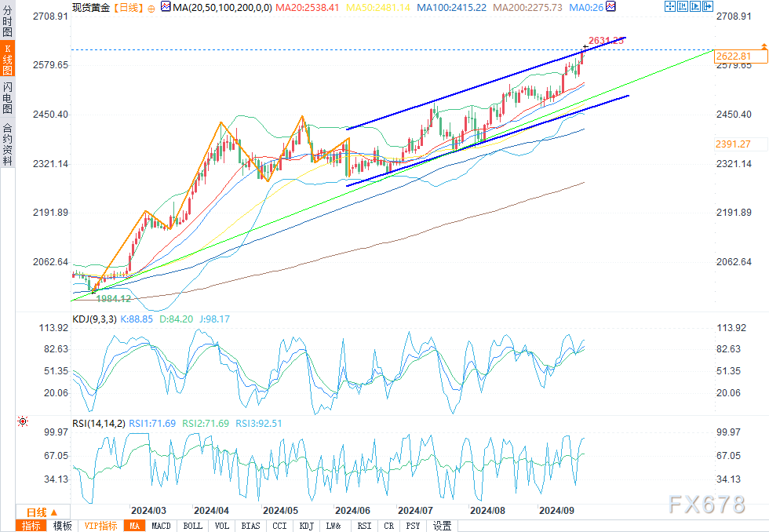Click the red sun icon beside RSI
The width and height of the screenshot is (769, 532).
pos(23,422)
